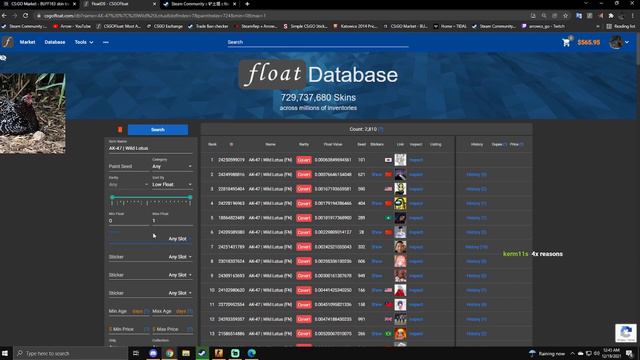Image resolution: width=640 pixels, height=360 pixels.
Task: Click Inspect link in rank 7 row
Action: click(x=416, y=247)
